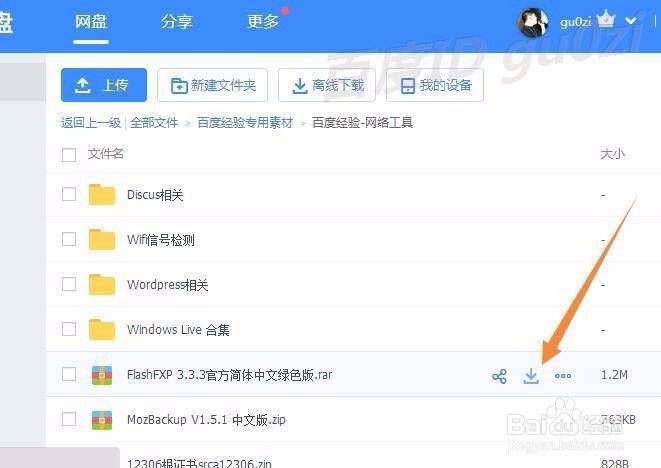
Task: Click the crown VIP icon
Action: pyautogui.click(x=606, y=19)
